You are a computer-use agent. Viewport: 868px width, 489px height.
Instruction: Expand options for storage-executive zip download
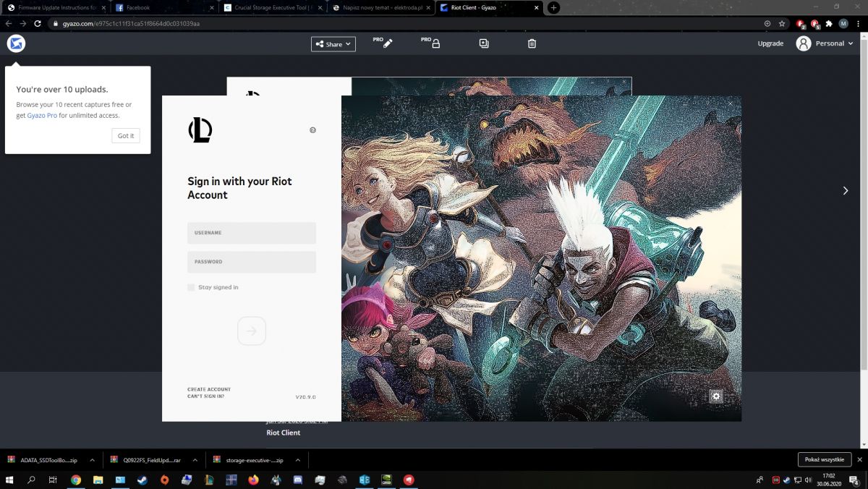[x=299, y=459]
